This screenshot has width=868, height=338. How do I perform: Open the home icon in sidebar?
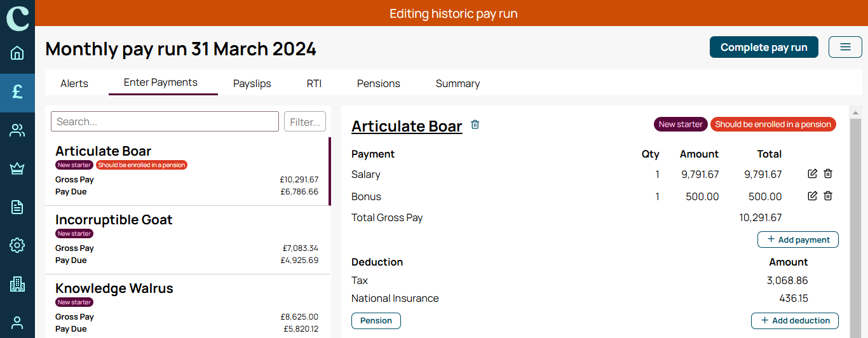[x=17, y=53]
